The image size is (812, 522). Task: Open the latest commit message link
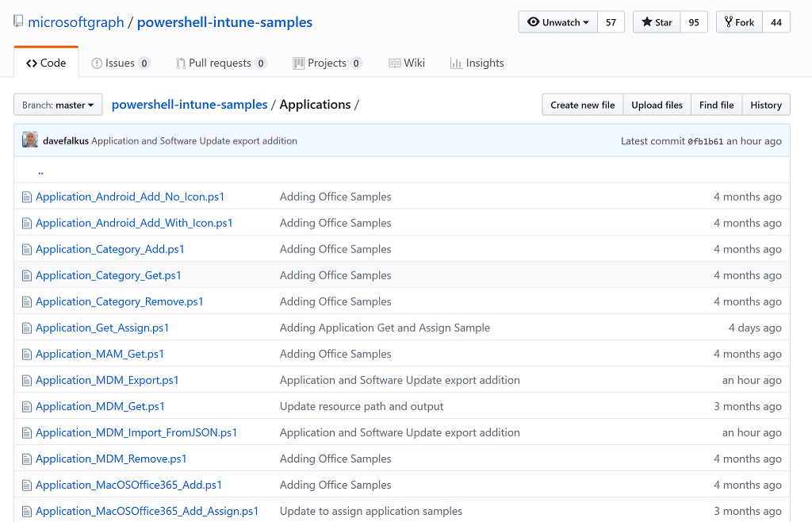point(194,141)
